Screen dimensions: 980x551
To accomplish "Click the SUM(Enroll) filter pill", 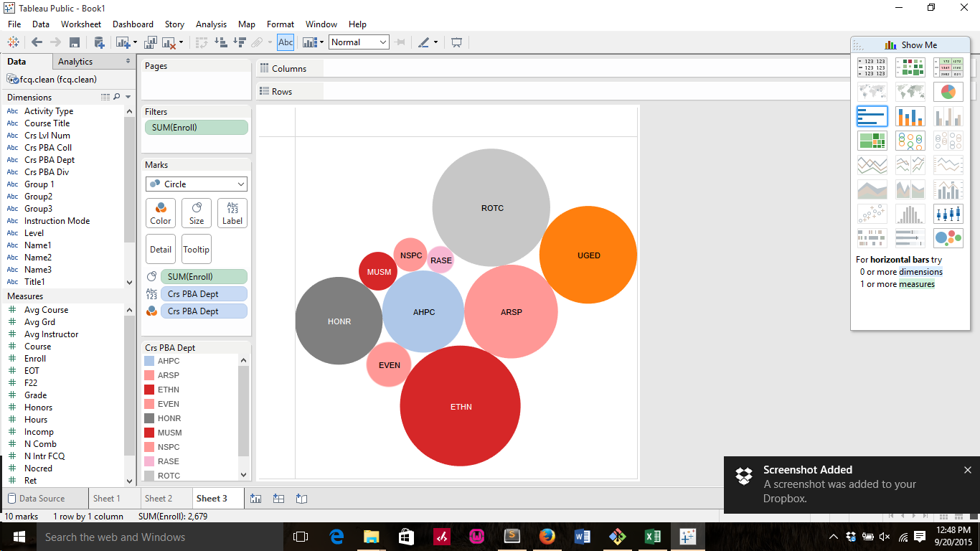I will click(196, 128).
